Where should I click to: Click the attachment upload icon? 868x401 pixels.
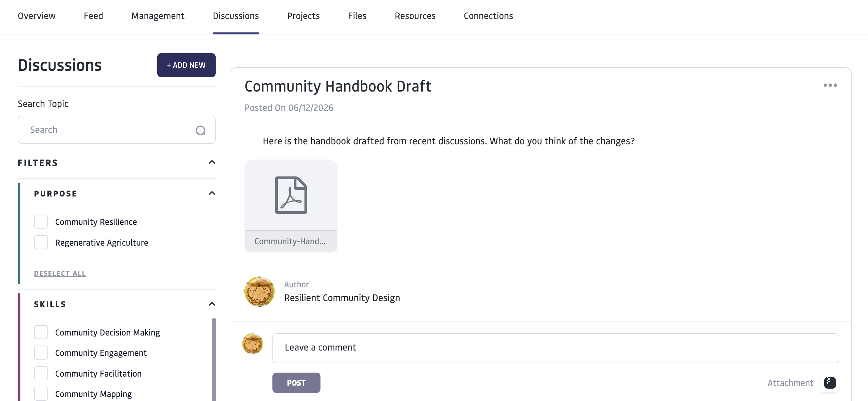830,383
